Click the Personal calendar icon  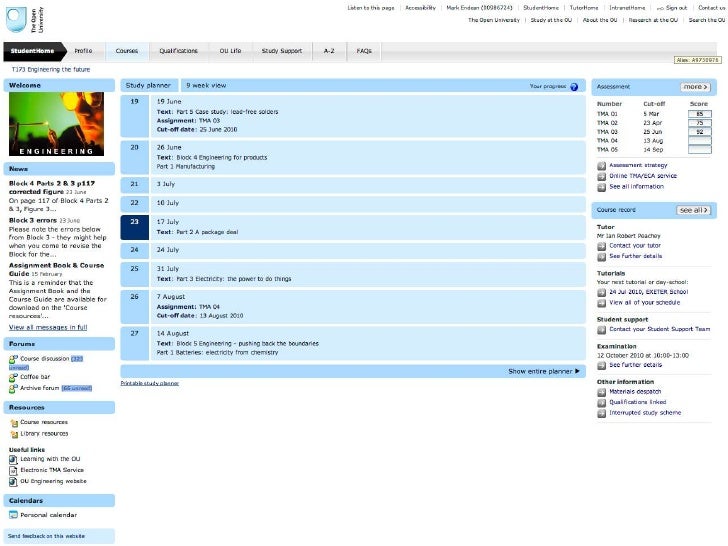pyautogui.click(x=13, y=514)
